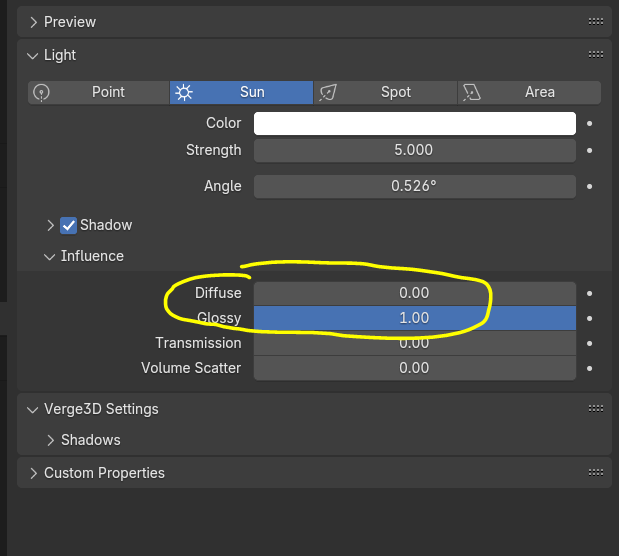
Task: Open the white Color swatch picker
Action: pos(415,124)
